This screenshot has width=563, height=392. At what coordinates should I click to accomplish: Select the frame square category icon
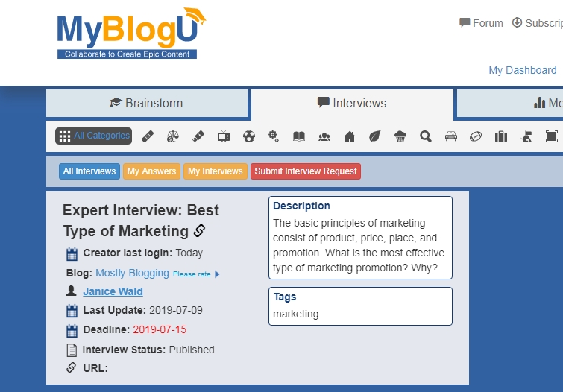(552, 136)
